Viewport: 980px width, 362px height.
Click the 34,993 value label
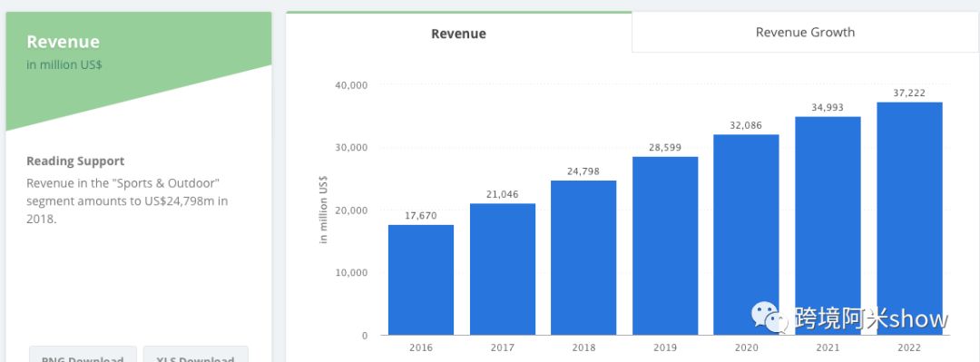pos(828,108)
